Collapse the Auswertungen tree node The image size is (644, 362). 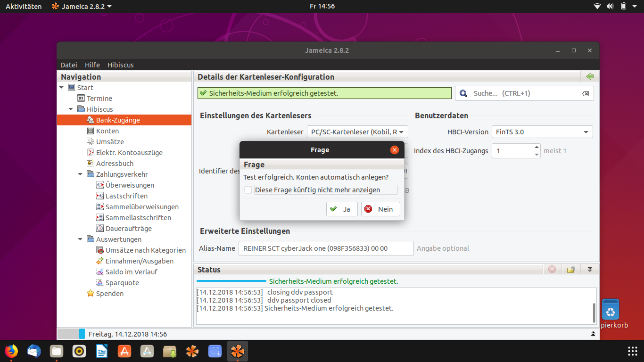(x=80, y=239)
